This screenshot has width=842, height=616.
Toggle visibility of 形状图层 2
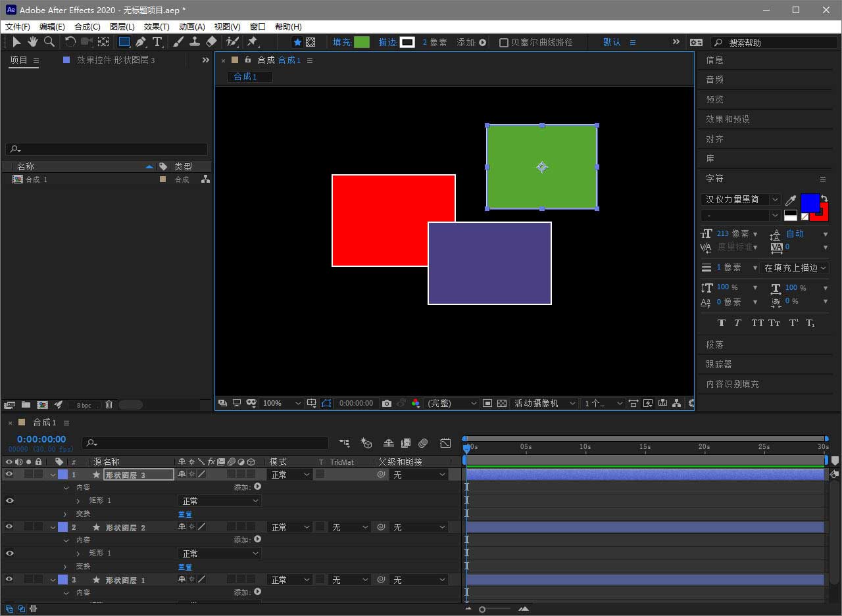[x=9, y=527]
